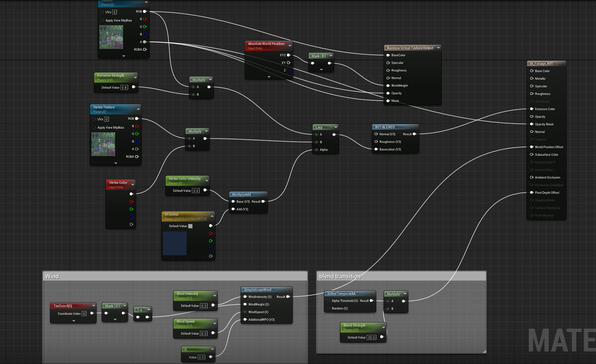Click the blue Z output pin on Absolute World Position
Screen dimensions: 596x364
click(x=289, y=70)
